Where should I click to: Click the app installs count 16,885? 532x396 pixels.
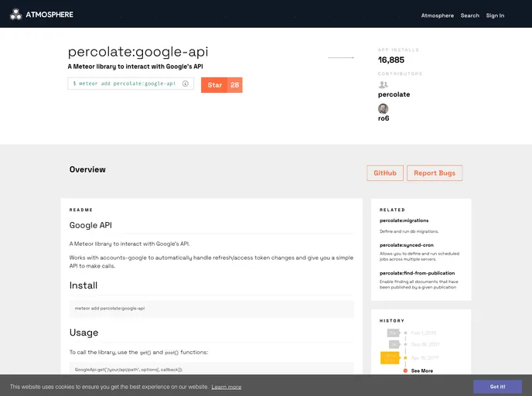[391, 60]
